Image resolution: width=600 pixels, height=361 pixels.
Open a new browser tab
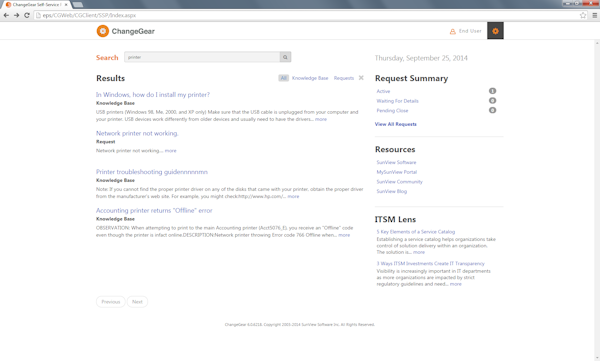(78, 5)
